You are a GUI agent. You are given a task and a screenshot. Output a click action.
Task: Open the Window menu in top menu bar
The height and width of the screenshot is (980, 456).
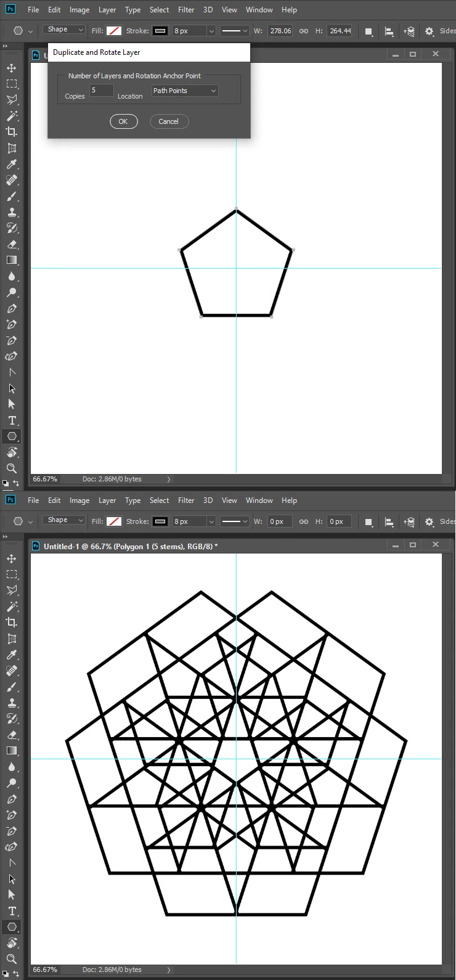pos(259,10)
